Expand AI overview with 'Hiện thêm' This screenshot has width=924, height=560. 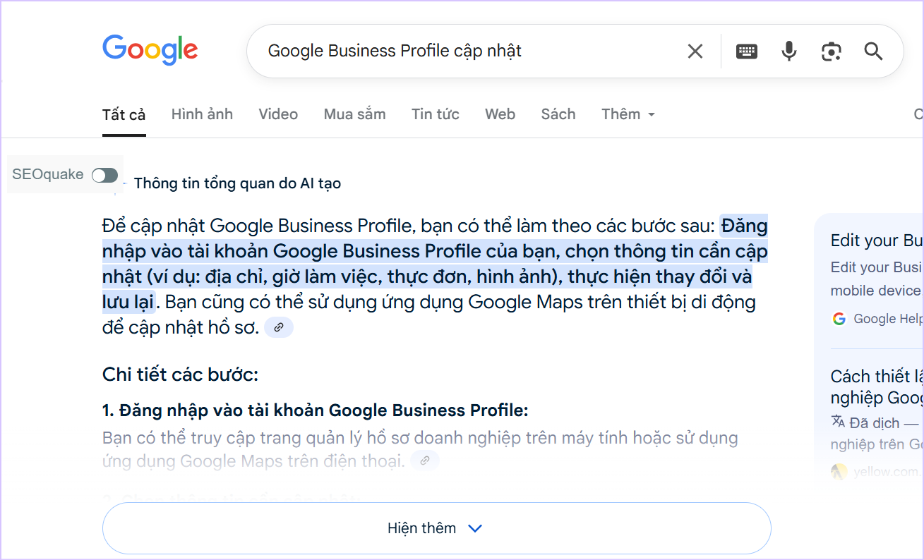pos(436,528)
